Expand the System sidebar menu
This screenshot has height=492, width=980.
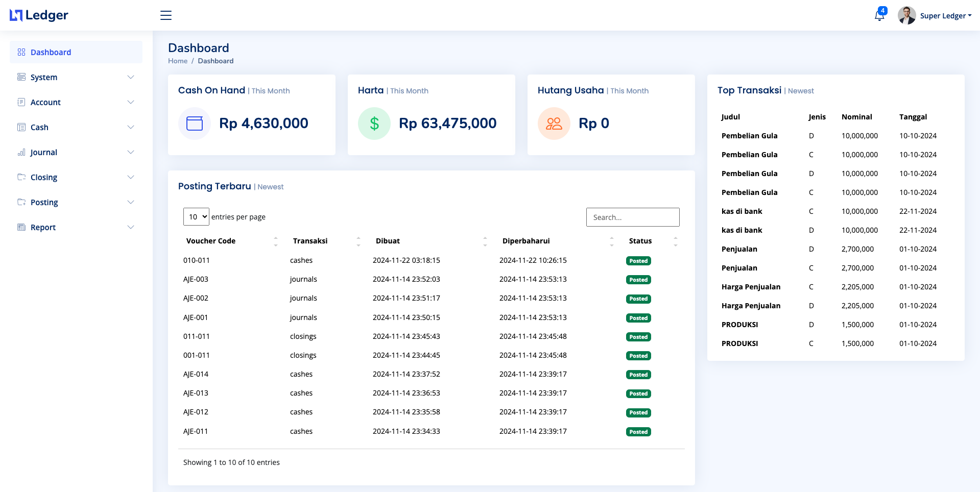click(x=44, y=77)
